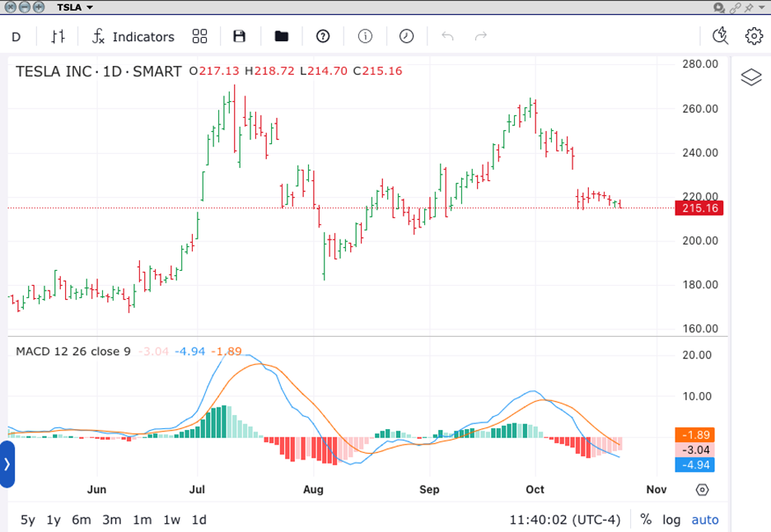The width and height of the screenshot is (771, 532).
Task: Select the 3m time range
Action: click(x=112, y=520)
